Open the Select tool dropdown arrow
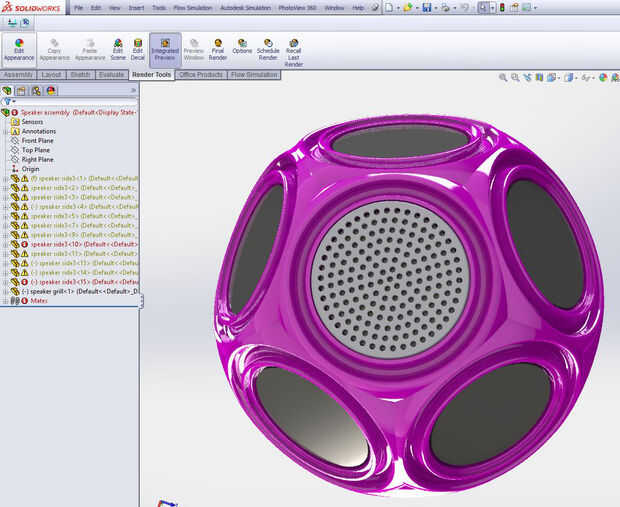 [492, 8]
